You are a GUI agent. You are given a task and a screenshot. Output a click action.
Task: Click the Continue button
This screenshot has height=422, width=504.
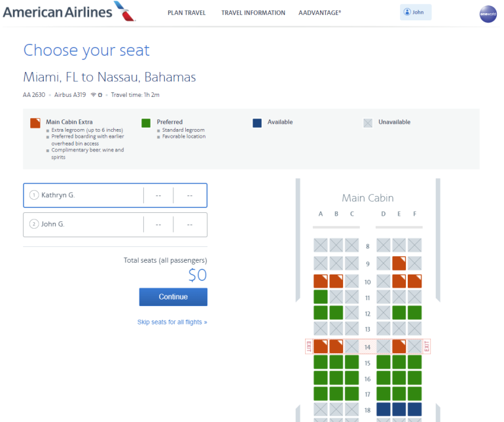pyautogui.click(x=173, y=297)
